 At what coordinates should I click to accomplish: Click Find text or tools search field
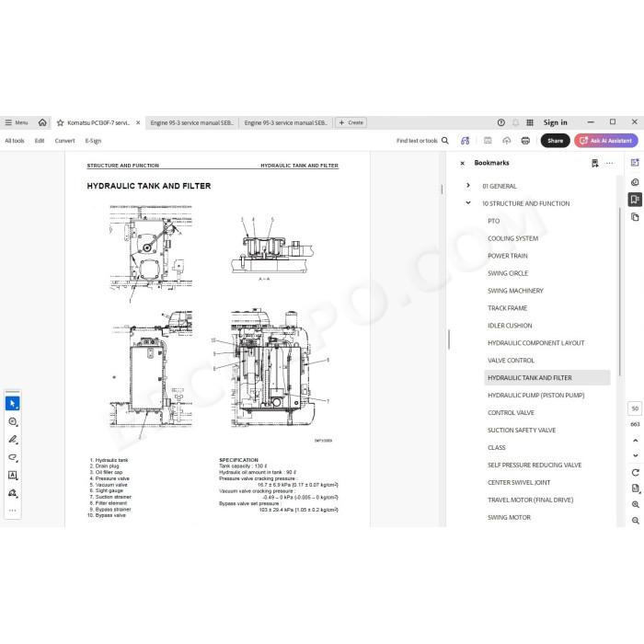click(422, 141)
